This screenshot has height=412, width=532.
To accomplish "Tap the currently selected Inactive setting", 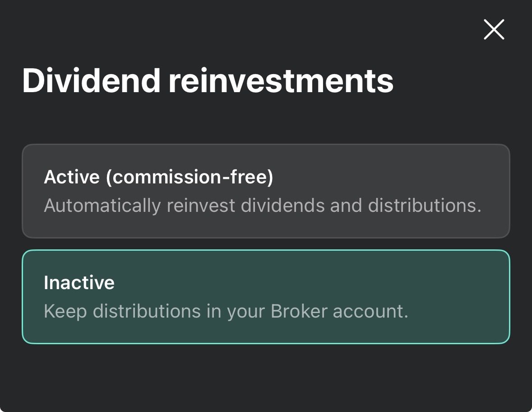I will [x=266, y=297].
